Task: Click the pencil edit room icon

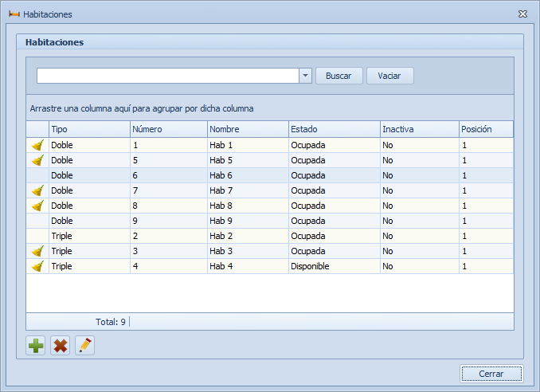Action: pyautogui.click(x=84, y=346)
